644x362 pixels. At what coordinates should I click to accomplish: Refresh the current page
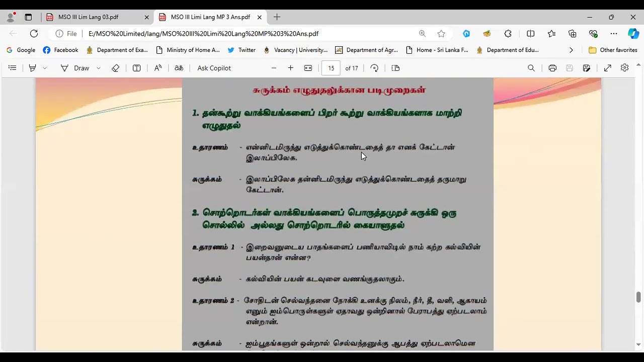coord(34,34)
